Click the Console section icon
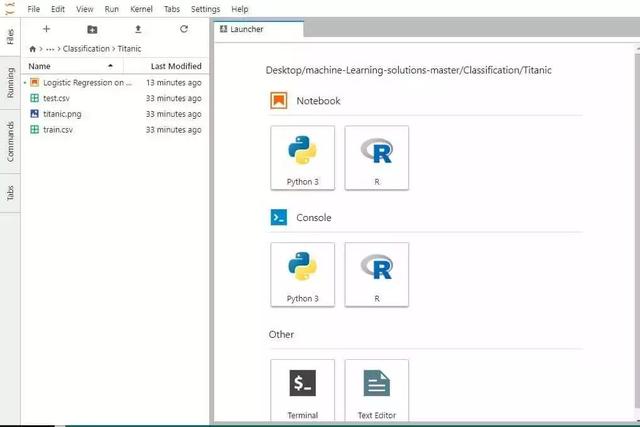The width and height of the screenshot is (640, 427). 279,218
